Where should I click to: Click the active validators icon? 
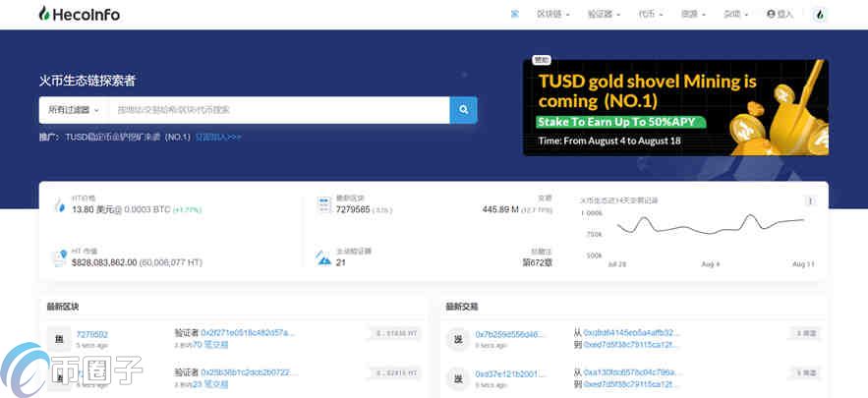(x=323, y=257)
